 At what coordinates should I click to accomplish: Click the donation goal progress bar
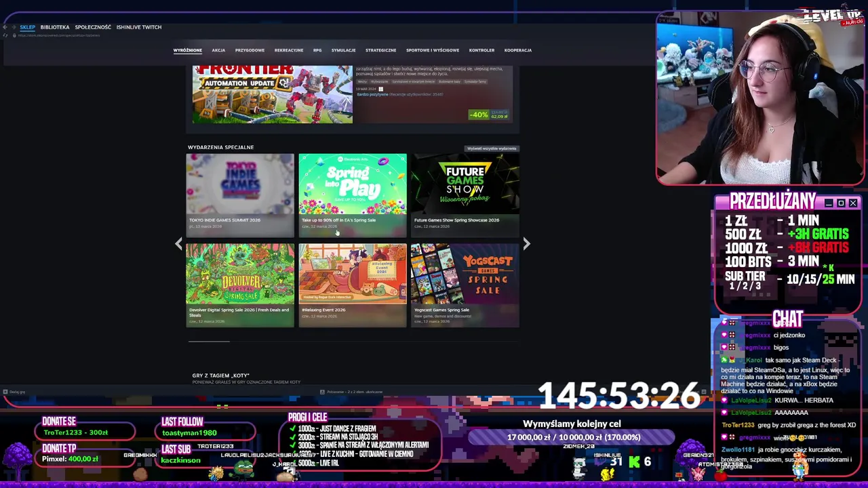pyautogui.click(x=573, y=438)
